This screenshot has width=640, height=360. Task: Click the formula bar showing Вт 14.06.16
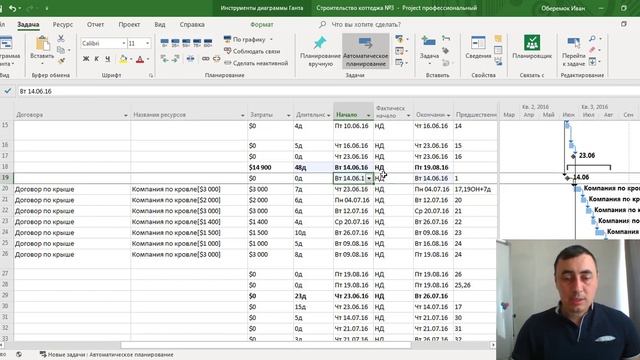[327, 91]
